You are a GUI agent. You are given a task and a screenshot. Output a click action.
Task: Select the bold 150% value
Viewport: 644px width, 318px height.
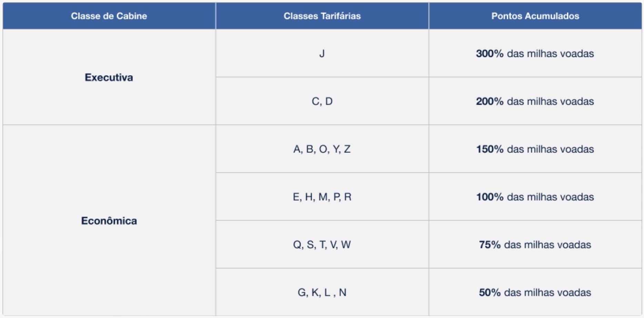tap(490, 149)
